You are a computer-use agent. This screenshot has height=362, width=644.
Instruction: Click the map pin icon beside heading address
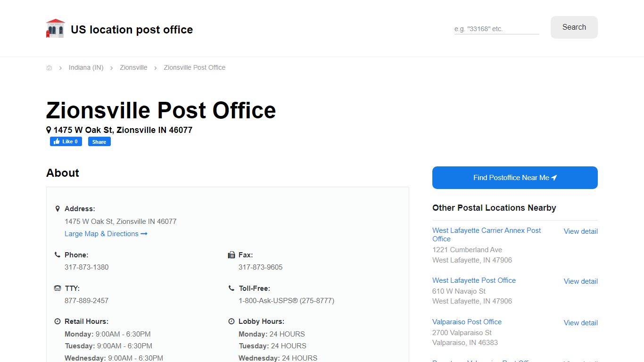[49, 130]
